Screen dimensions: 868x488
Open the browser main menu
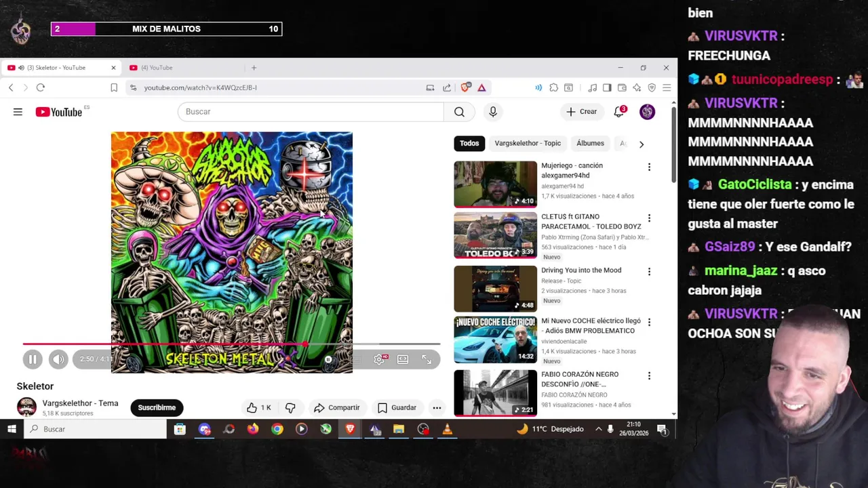[667, 87]
